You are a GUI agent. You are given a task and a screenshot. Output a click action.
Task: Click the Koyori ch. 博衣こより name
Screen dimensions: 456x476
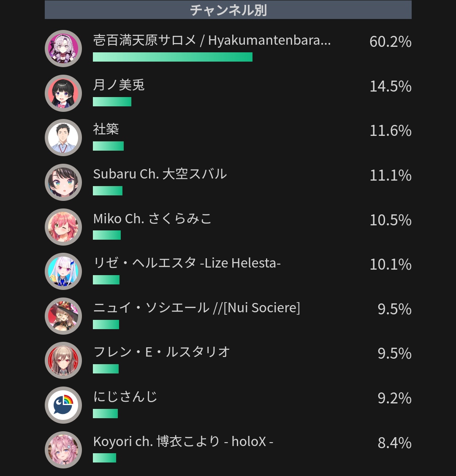183,441
